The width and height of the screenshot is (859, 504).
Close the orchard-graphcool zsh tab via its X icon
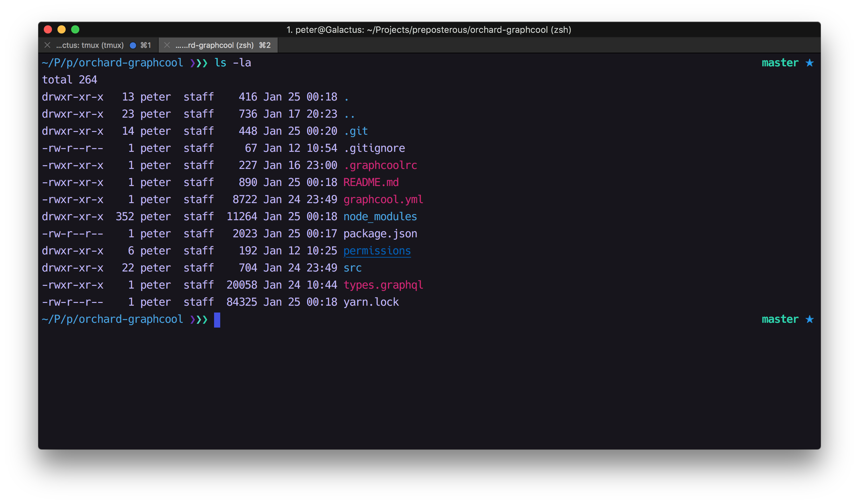tap(167, 45)
